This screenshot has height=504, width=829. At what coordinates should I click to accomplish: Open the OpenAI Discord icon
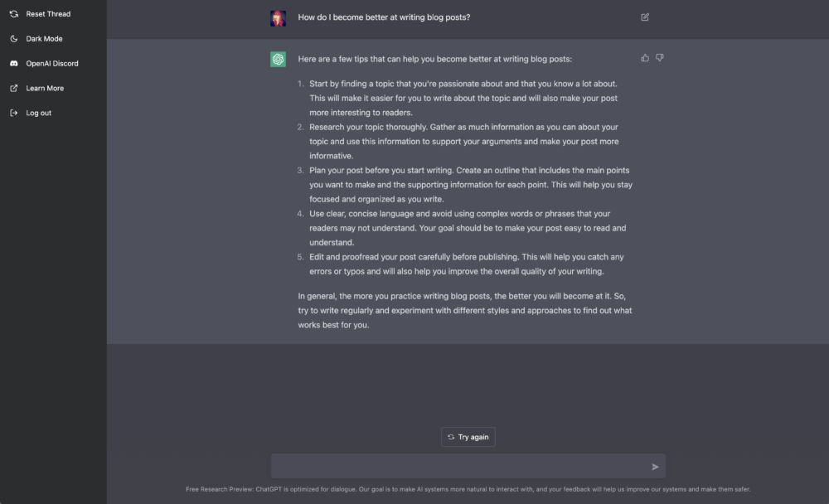click(12, 63)
